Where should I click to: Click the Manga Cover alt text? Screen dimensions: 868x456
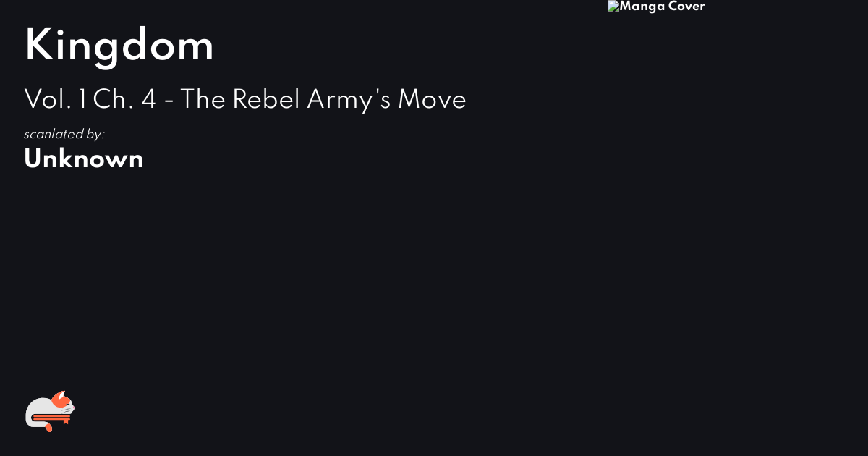coord(663,7)
